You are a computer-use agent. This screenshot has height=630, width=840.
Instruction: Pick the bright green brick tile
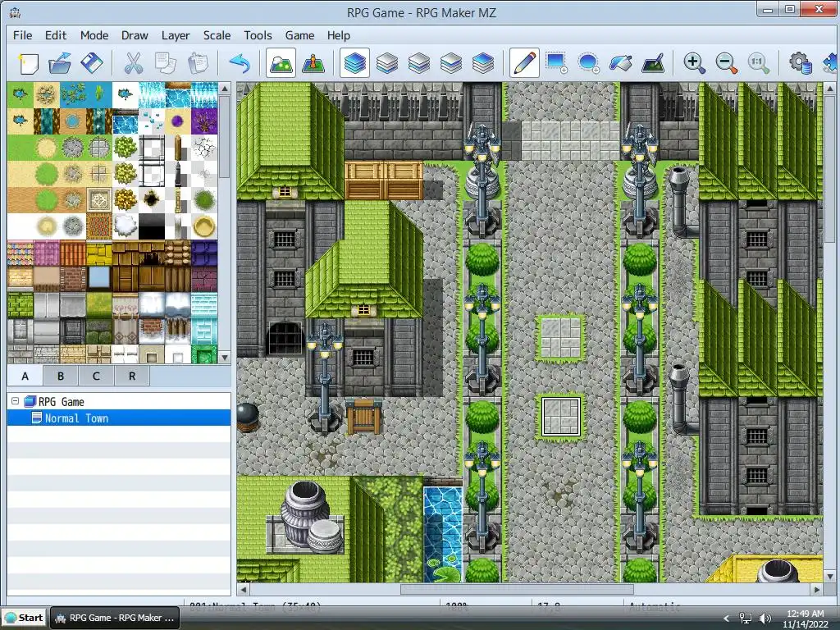coord(21,306)
